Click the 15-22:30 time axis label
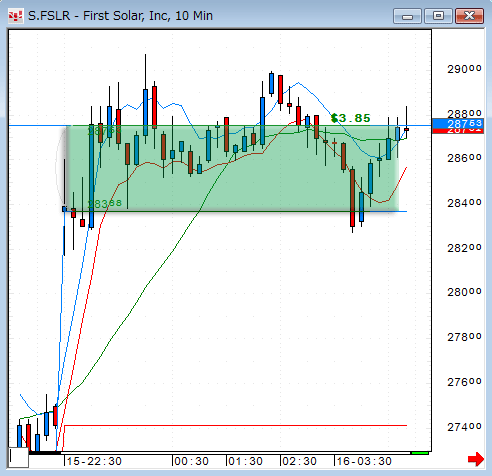This screenshot has width=492, height=476. 94,461
